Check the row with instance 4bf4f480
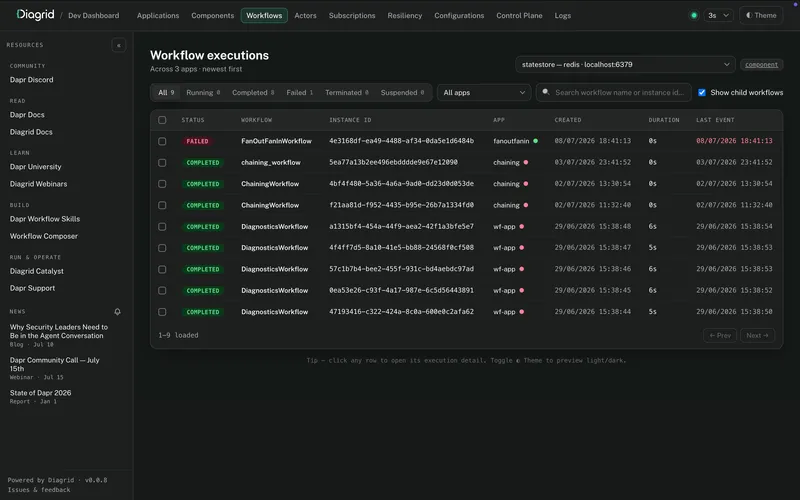Image resolution: width=800 pixels, height=500 pixels. (162, 184)
